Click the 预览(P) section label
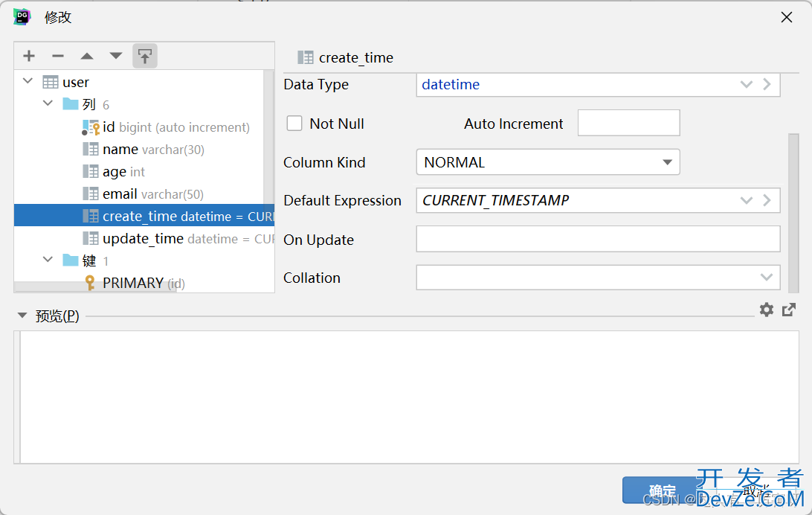This screenshot has width=812, height=515. pyautogui.click(x=57, y=316)
